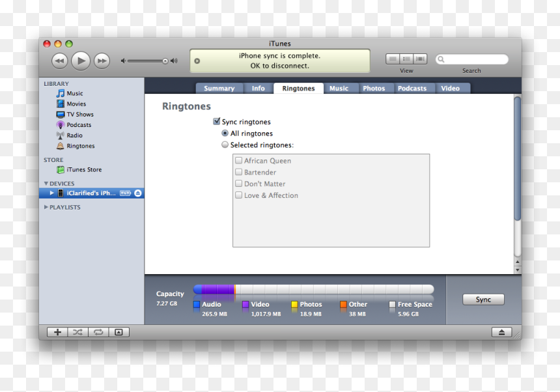Image resolution: width=560 pixels, height=392 pixels.
Task: Click the fast forward next button
Action: pos(102,61)
